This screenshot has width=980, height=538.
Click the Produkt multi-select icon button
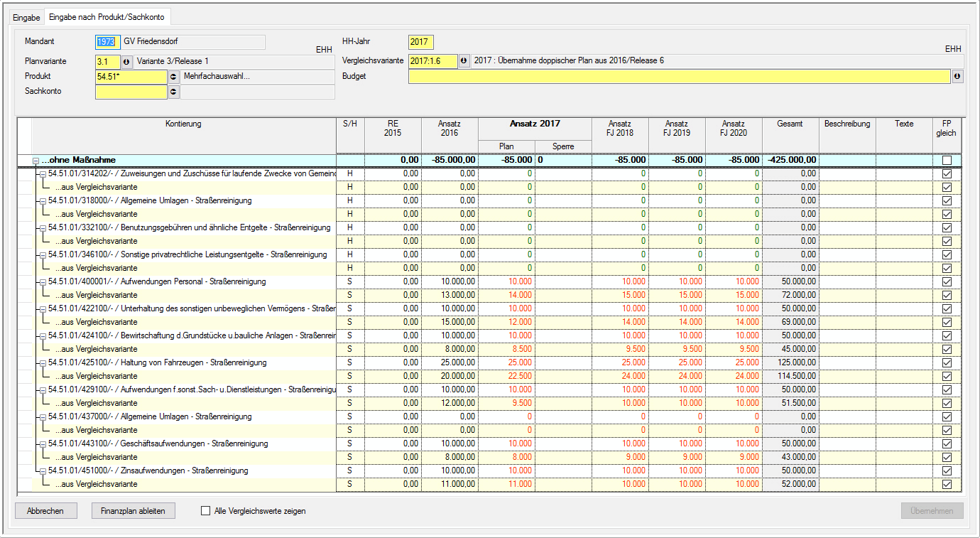pos(173,77)
